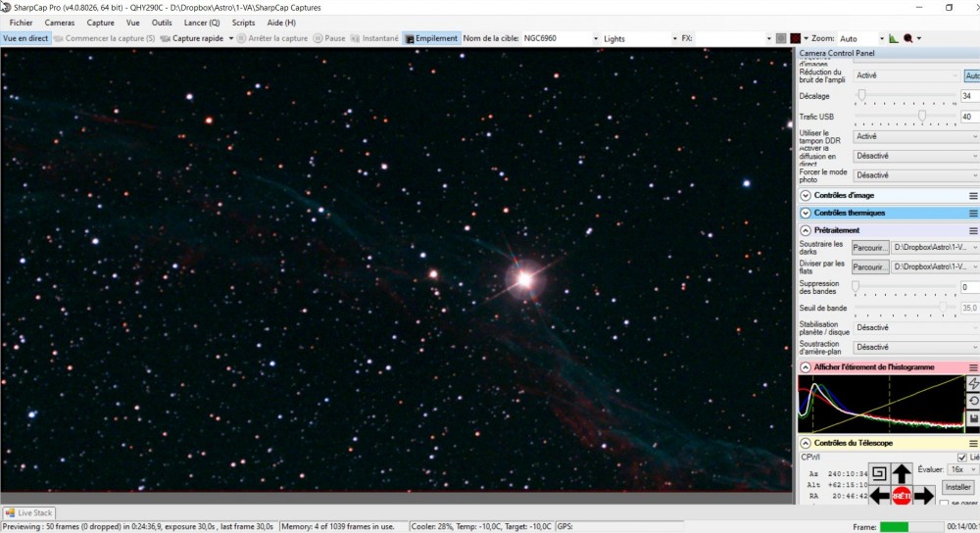980x533 pixels.
Task: Open Utiliser le tampon DDR dropdown
Action: click(916, 136)
